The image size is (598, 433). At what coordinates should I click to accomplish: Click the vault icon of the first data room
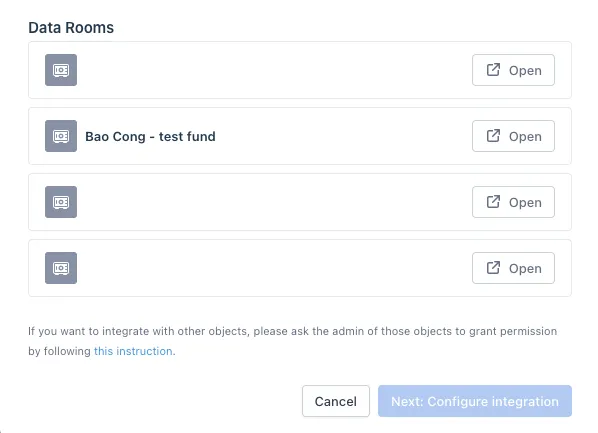[x=61, y=70]
